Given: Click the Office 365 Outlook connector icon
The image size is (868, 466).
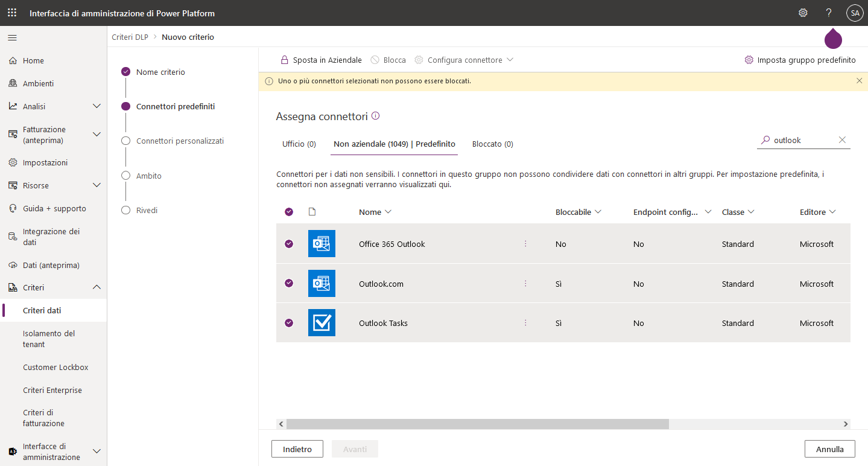Looking at the screenshot, I should (322, 244).
